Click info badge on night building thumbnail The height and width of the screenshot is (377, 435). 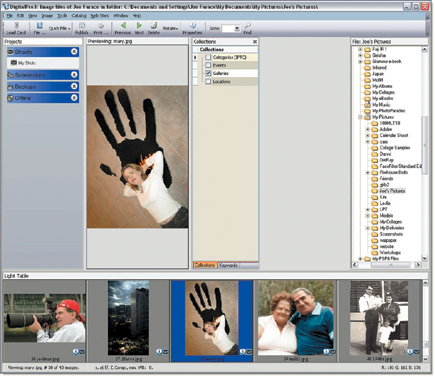tap(159, 352)
